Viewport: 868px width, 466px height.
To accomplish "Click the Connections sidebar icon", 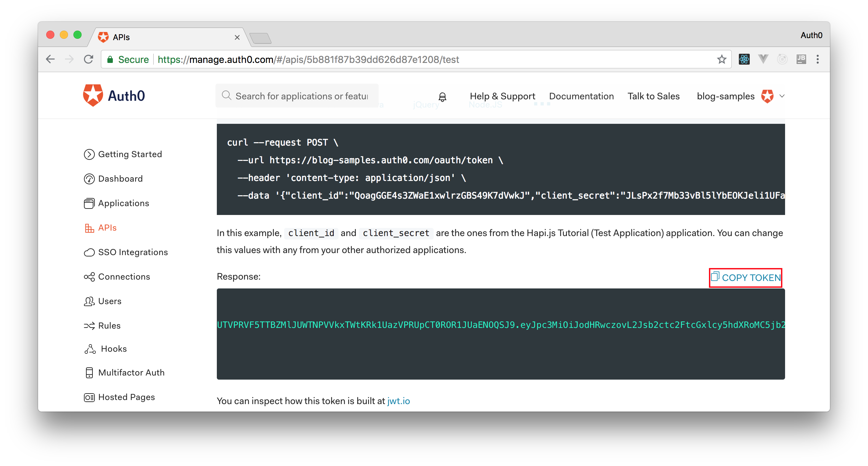I will (88, 277).
